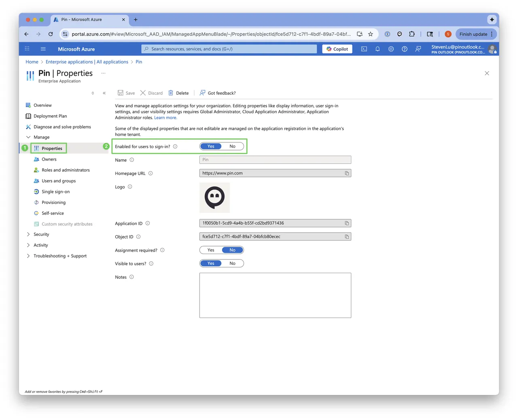
Task: Collapse the sidebar with double chevron
Action: tap(104, 93)
